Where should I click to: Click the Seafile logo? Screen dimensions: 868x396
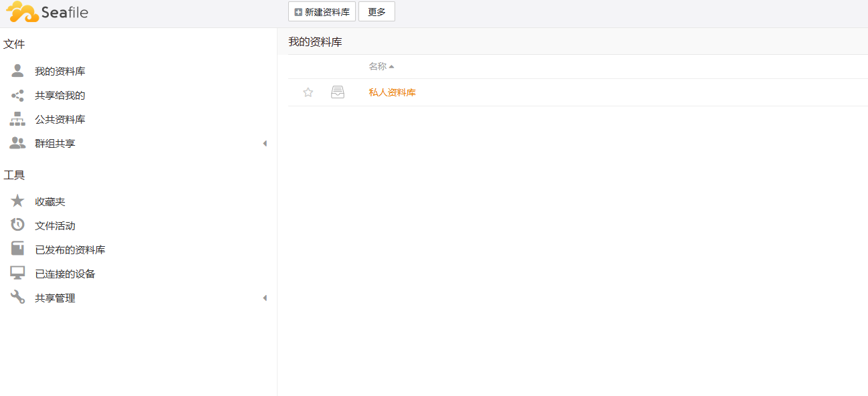coord(47,12)
